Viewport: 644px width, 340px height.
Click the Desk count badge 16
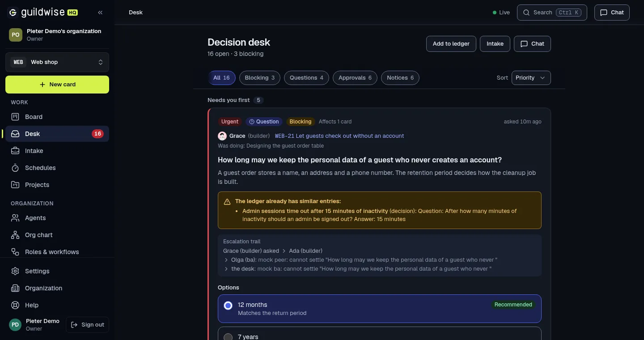pos(97,134)
